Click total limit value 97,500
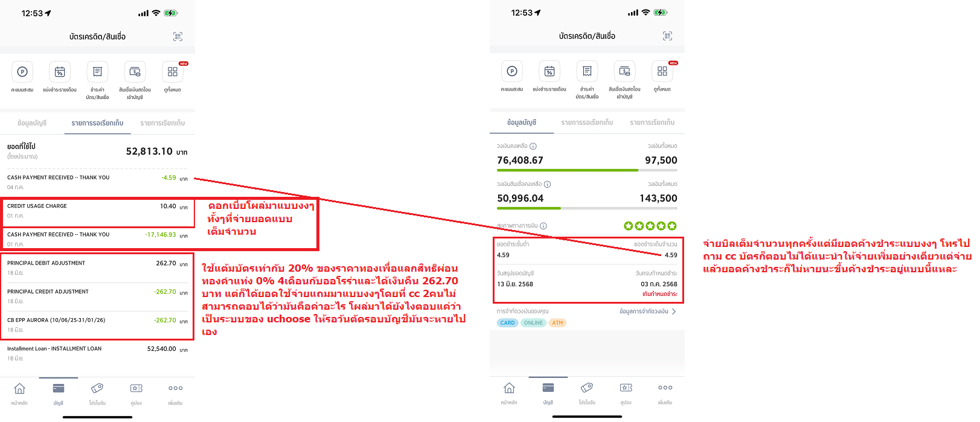Viewport: 980px width, 422px height. [661, 160]
